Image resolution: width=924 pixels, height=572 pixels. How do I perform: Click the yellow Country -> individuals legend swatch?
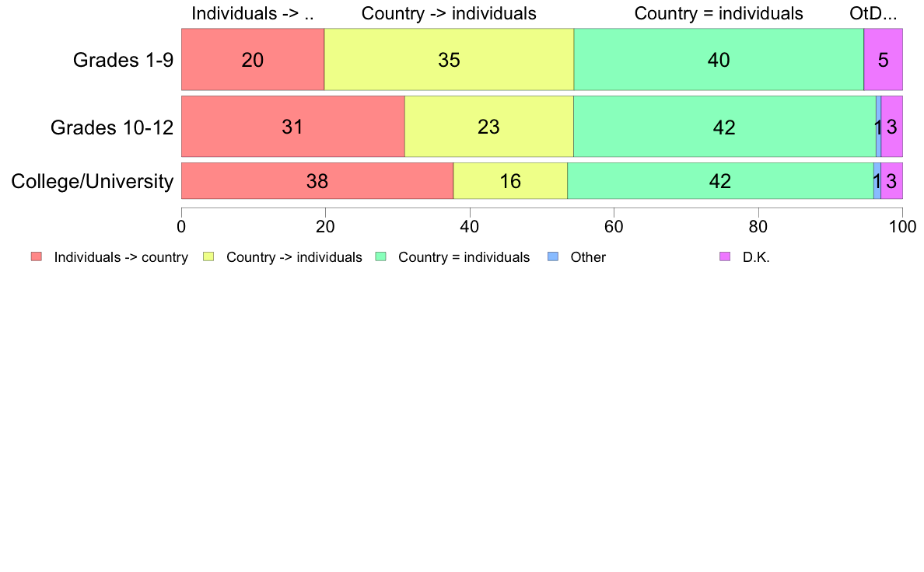pos(208,256)
